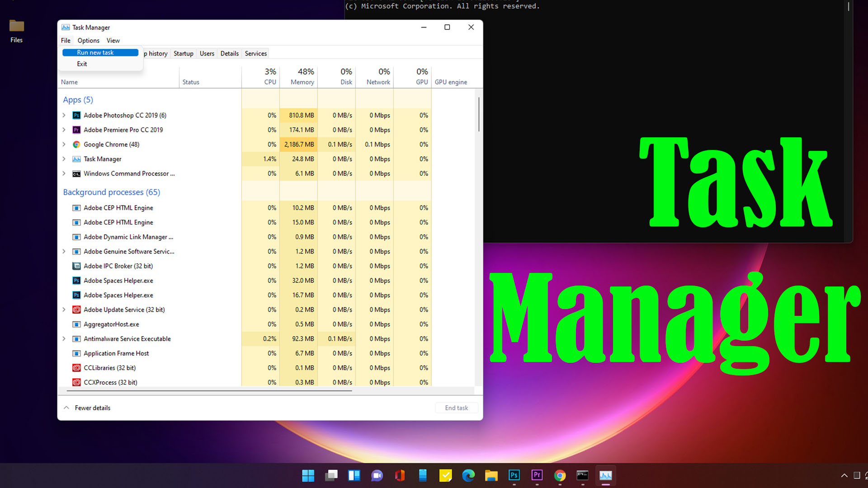Viewport: 868px width, 488px height.
Task: Launch Premiere Pro from the taskbar
Action: pyautogui.click(x=537, y=475)
